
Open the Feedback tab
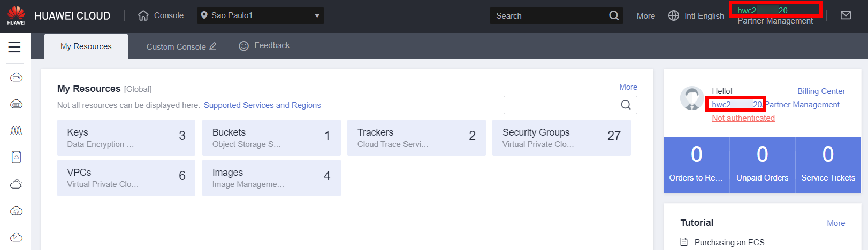click(x=264, y=46)
